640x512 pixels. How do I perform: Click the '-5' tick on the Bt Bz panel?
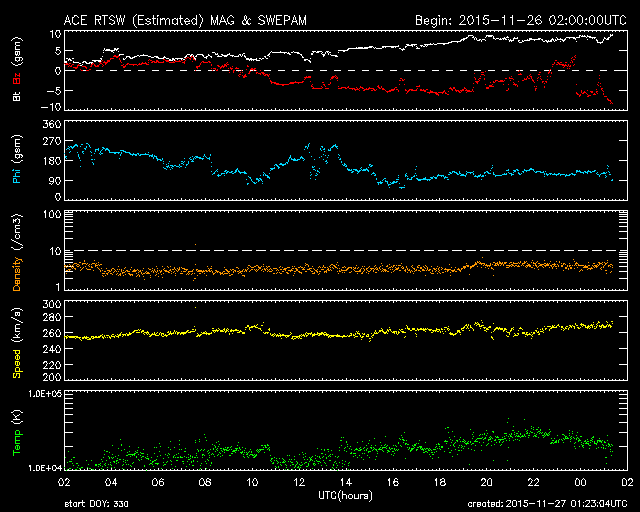54,90
